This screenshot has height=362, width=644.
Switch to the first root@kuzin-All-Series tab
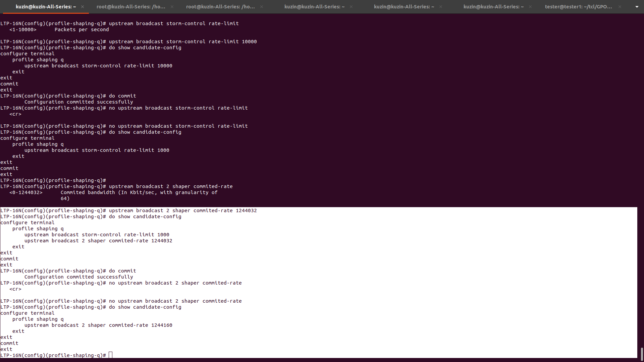tap(131, 7)
